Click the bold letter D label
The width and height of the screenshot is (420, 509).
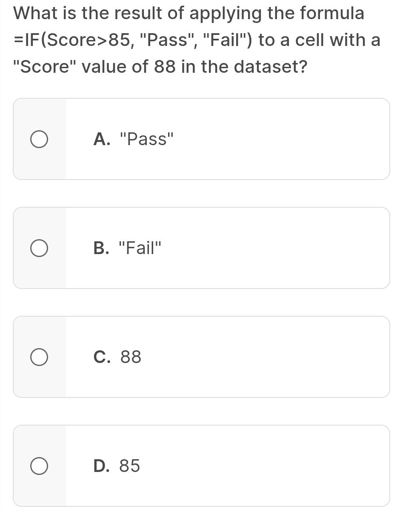[x=100, y=466]
